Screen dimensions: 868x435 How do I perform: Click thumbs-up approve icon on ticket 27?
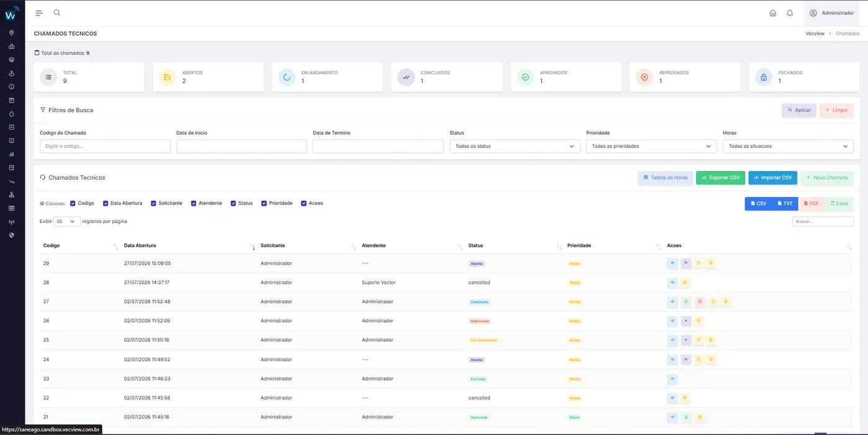point(686,302)
